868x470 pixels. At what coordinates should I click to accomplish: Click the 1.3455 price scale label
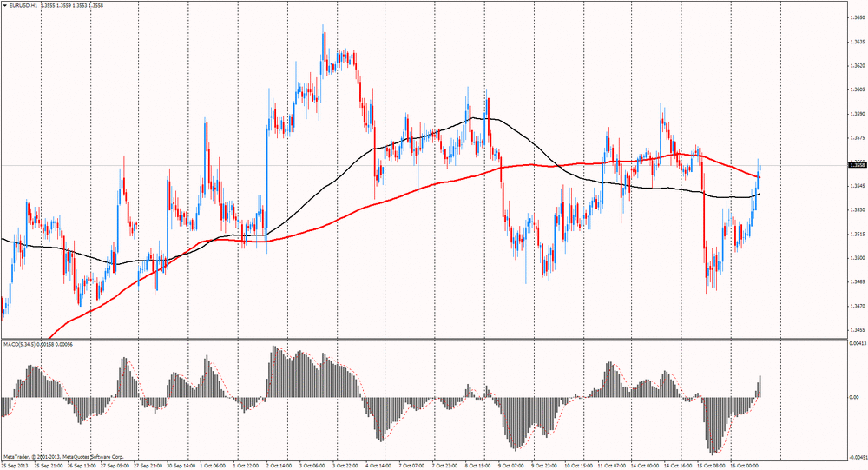click(x=858, y=330)
